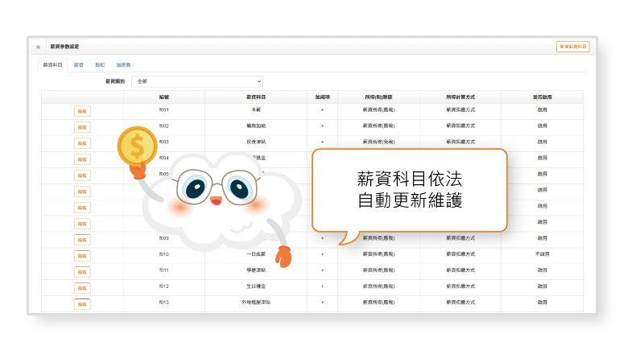The width and height of the screenshot is (644, 350).
Task: Click the 是否啟用 column header
Action: [x=542, y=97]
